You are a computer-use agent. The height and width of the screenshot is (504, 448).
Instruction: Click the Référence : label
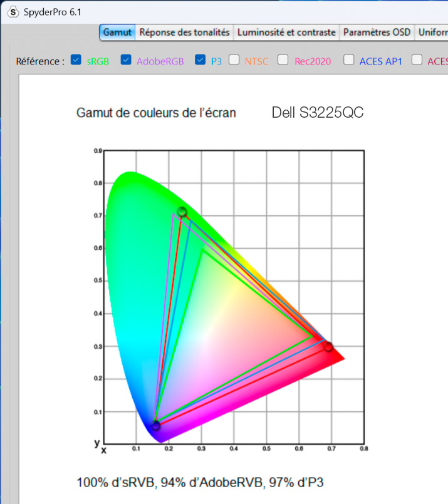tap(40, 61)
